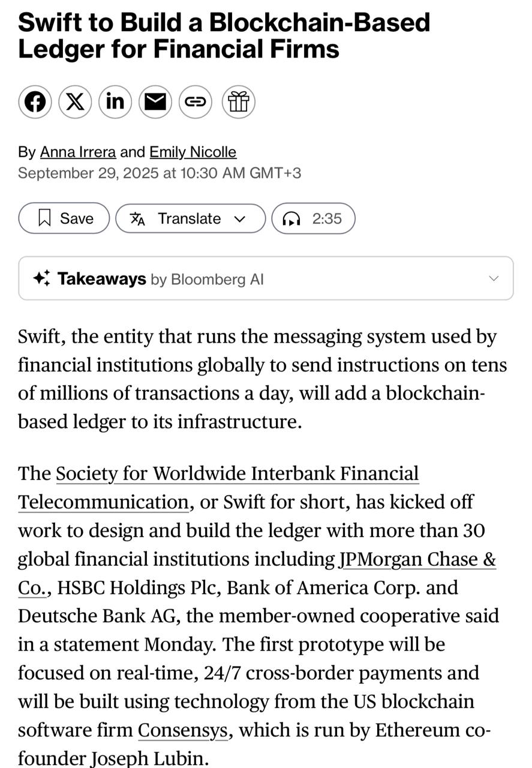
Task: Click the headphones icon to listen
Action: 291,219
